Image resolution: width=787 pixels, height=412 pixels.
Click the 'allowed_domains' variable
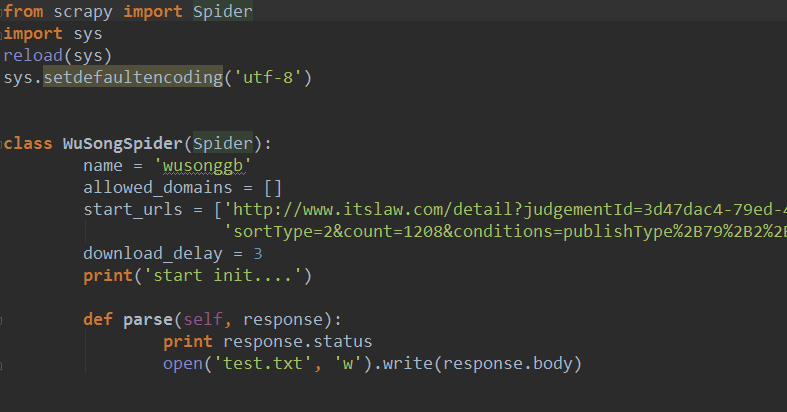coord(158,188)
